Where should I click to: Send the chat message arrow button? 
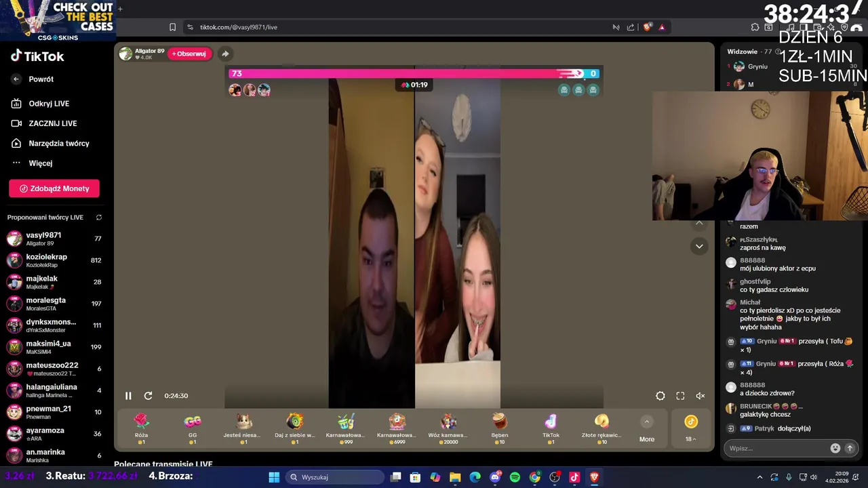coord(850,448)
